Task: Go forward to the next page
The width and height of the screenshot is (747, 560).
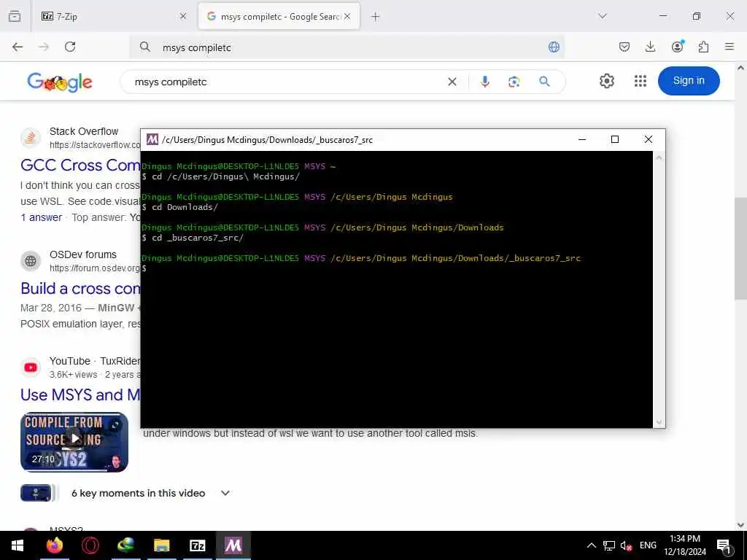Action: [x=44, y=47]
